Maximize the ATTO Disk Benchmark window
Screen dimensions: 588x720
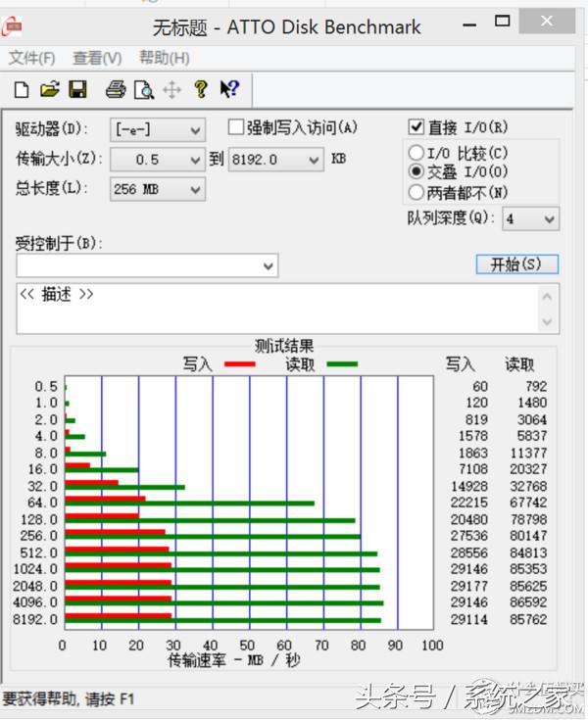pyautogui.click(x=502, y=22)
